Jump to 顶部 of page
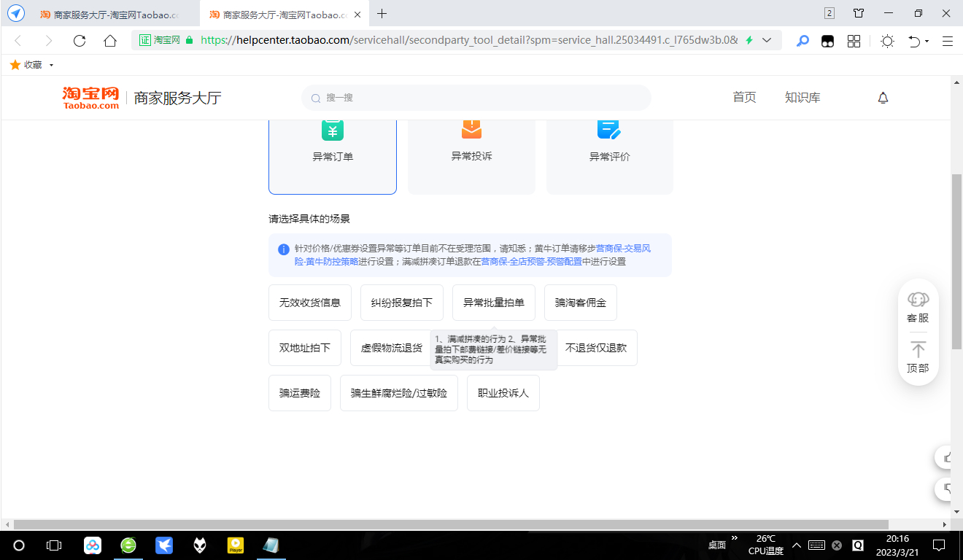The image size is (963, 560). [918, 357]
